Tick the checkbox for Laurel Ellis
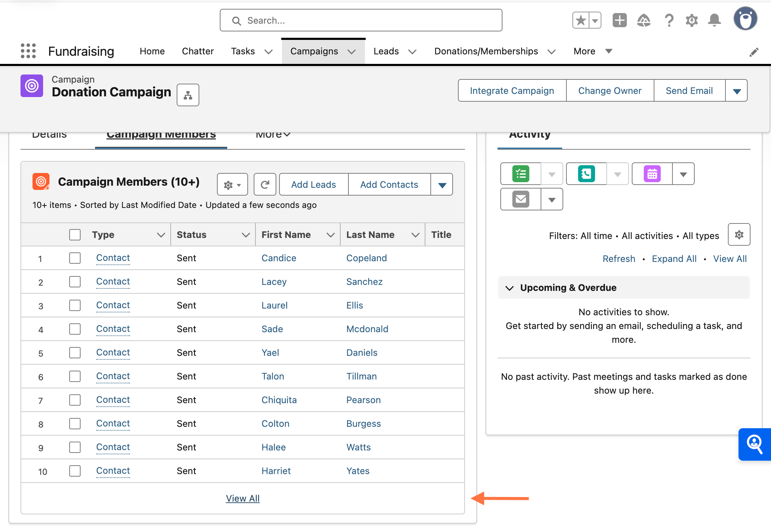This screenshot has height=532, width=771. point(75,305)
